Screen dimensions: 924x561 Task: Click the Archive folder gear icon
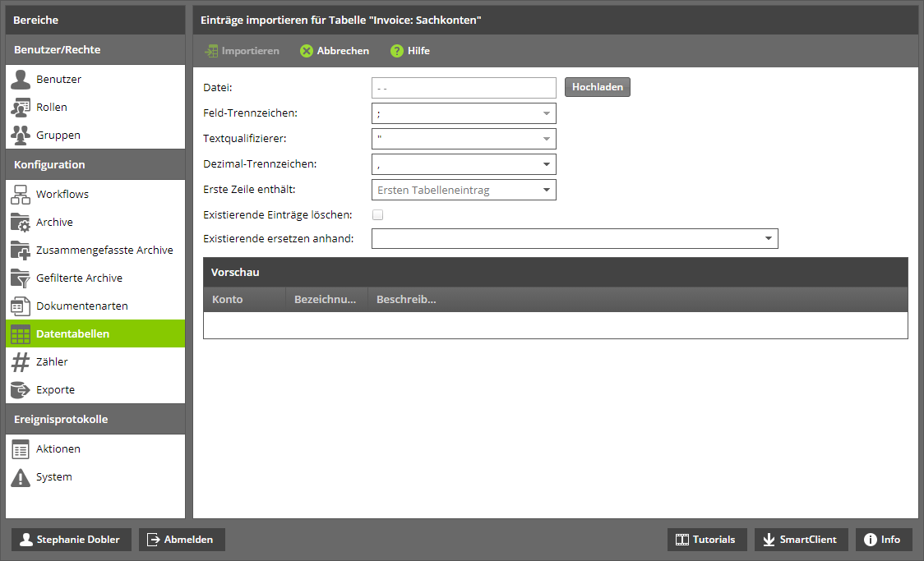(21, 222)
